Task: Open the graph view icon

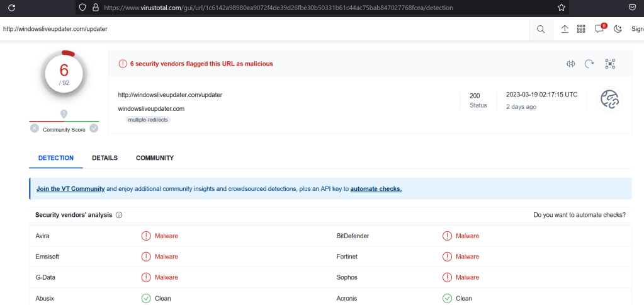Action: coord(609,64)
